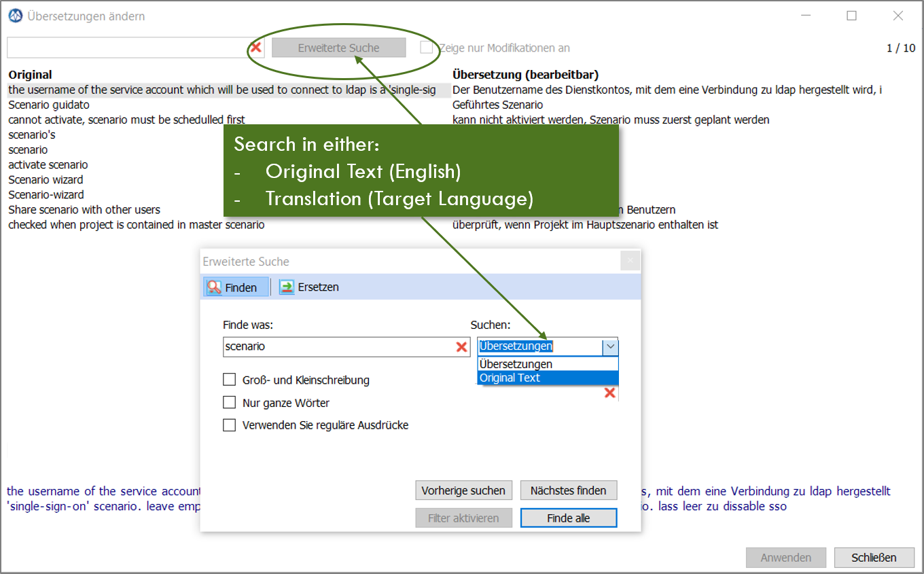
Task: Click the 'Anwenden' button
Action: point(786,558)
